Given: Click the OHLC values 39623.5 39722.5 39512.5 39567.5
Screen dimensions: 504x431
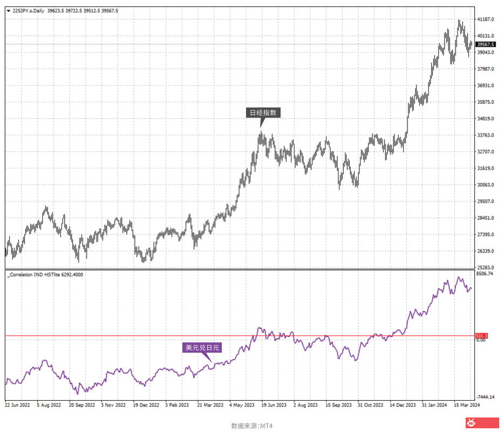Looking at the screenshot, I should pos(83,11).
